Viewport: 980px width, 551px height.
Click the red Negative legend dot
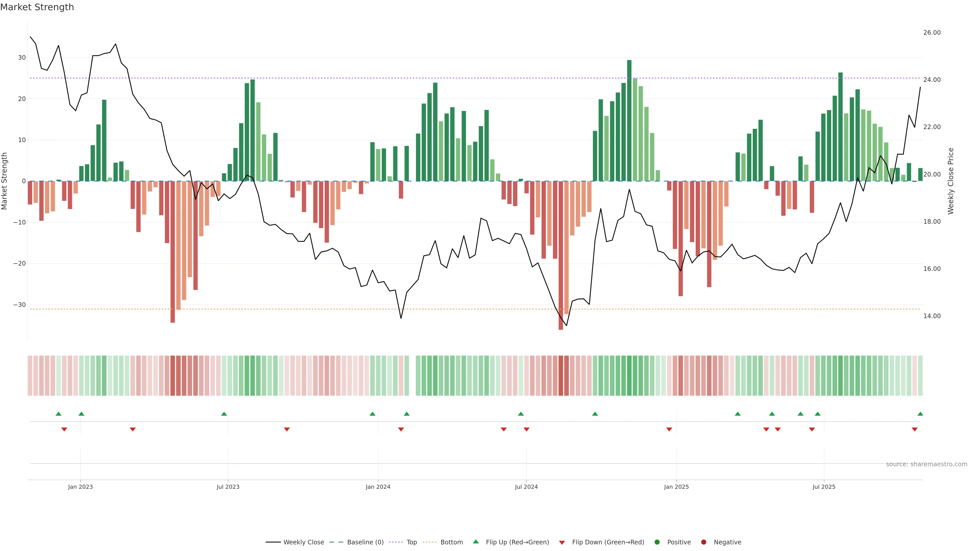tap(703, 542)
